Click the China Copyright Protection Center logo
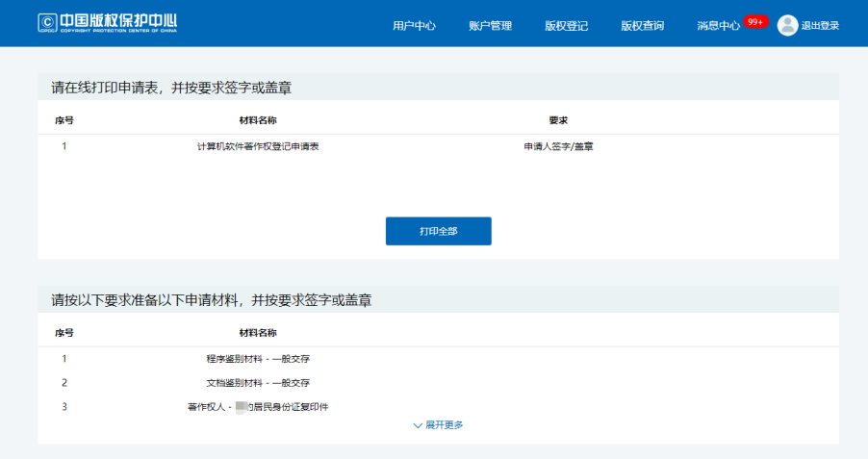 108,23
